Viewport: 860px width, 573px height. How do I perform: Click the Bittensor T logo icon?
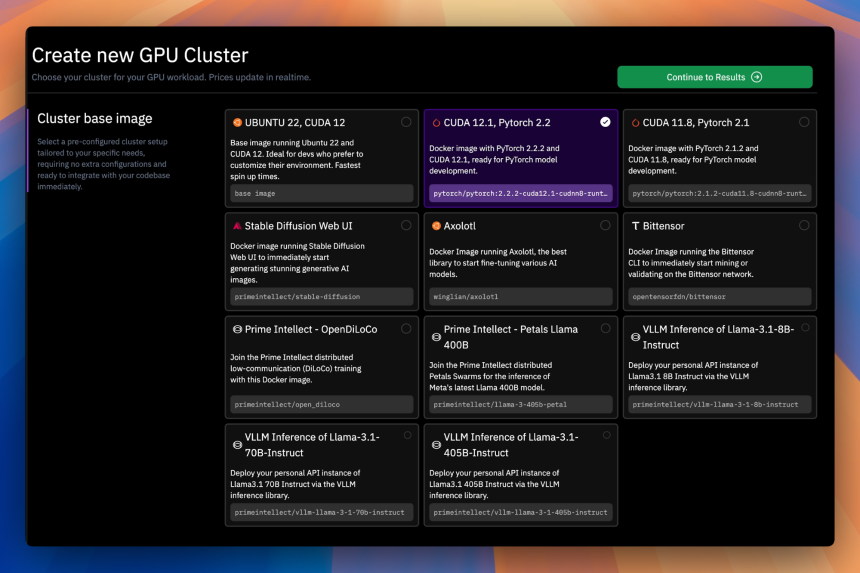[x=635, y=226]
